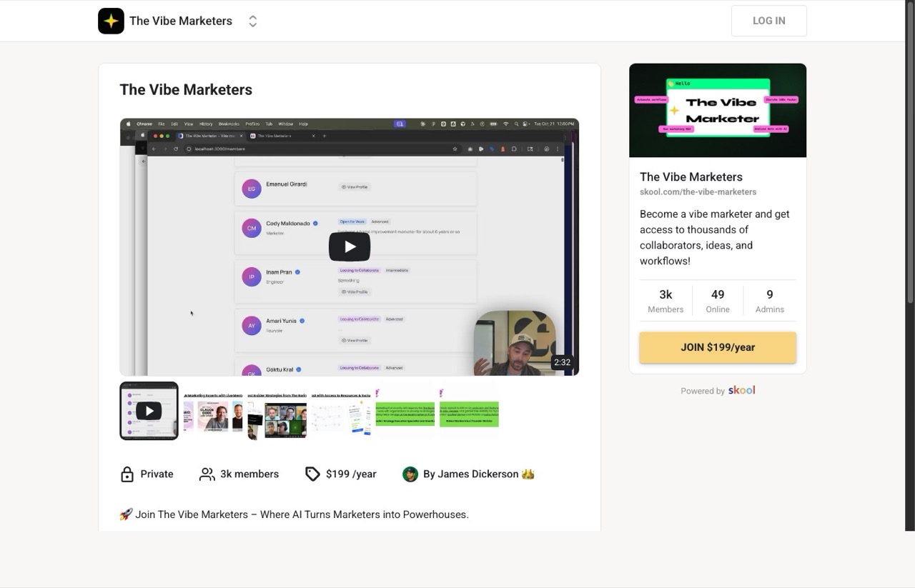Click the members people icon
Image resolution: width=915 pixels, height=588 pixels.
207,474
